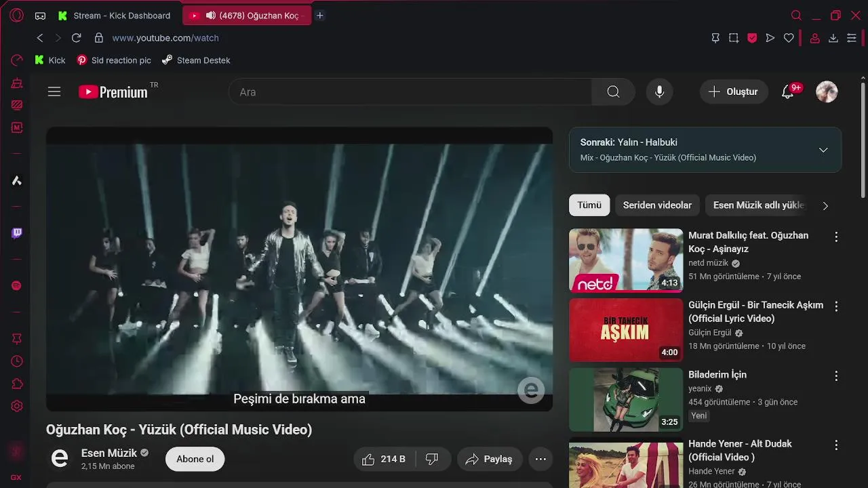
Task: Open more actions menu under the video
Action: click(540, 459)
